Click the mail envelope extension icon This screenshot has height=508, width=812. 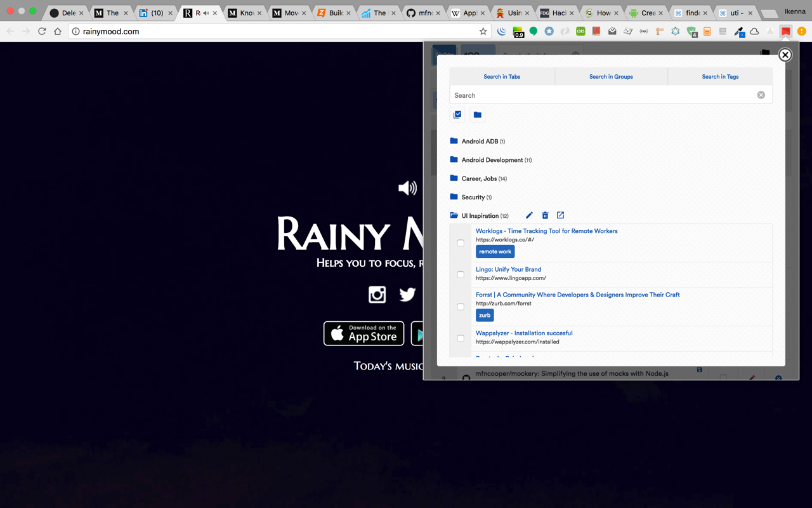[x=612, y=31]
